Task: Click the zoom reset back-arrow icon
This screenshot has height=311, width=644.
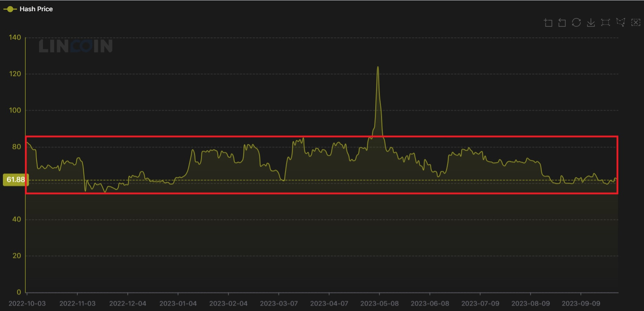Action: (x=562, y=23)
